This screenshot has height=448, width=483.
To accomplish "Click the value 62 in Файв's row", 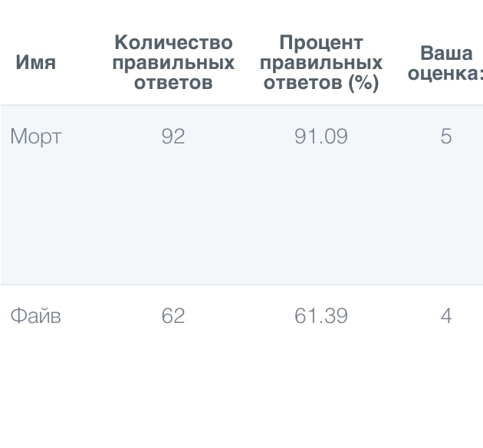I will click(x=173, y=316).
